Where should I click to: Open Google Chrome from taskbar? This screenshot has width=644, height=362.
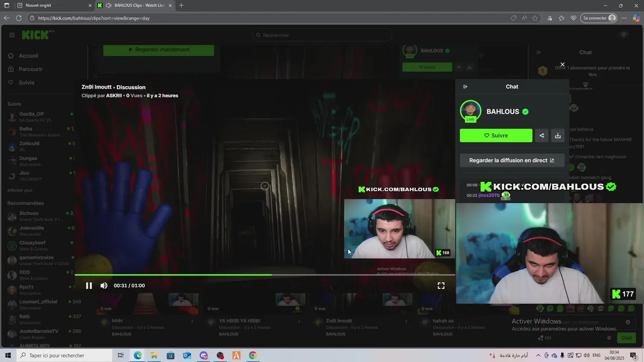click(253, 355)
